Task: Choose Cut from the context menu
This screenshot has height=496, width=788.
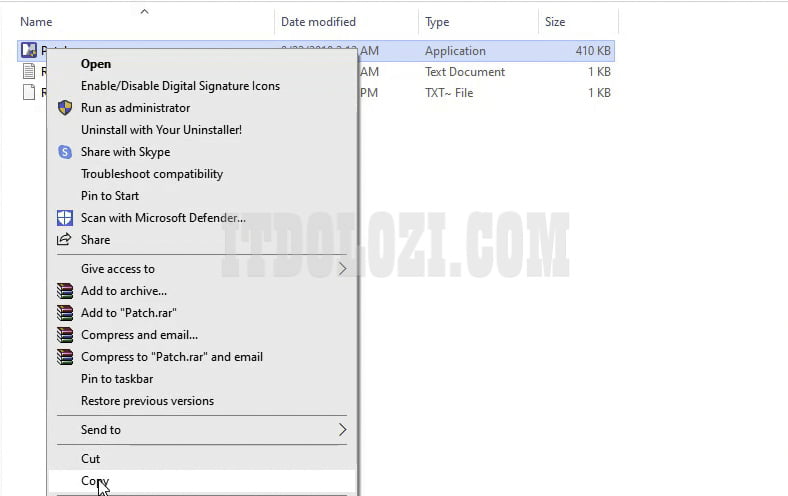Action: pos(90,459)
